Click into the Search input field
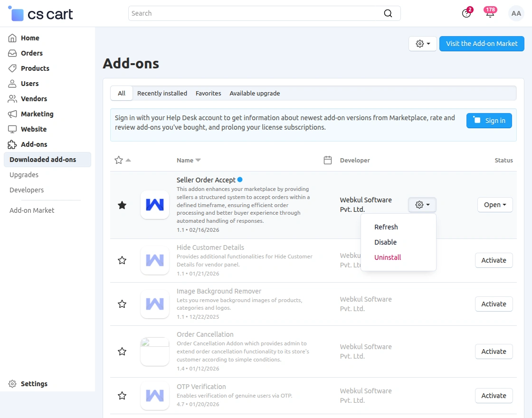Viewport: 532px width, 418px height. (256, 13)
